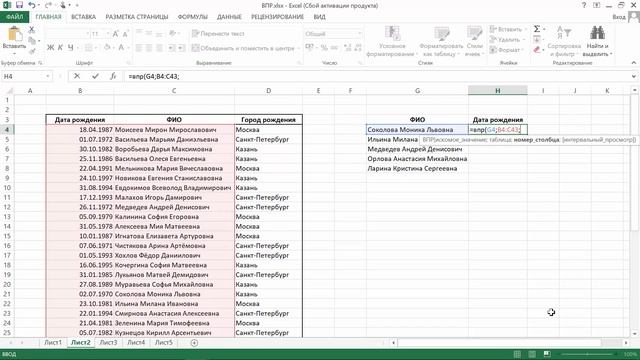Click the font color A button

tap(121, 48)
